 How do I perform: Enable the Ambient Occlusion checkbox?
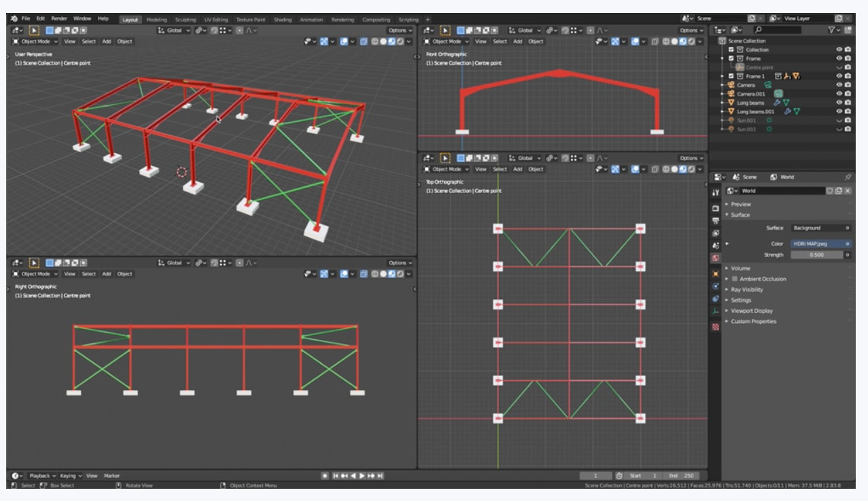(x=735, y=279)
